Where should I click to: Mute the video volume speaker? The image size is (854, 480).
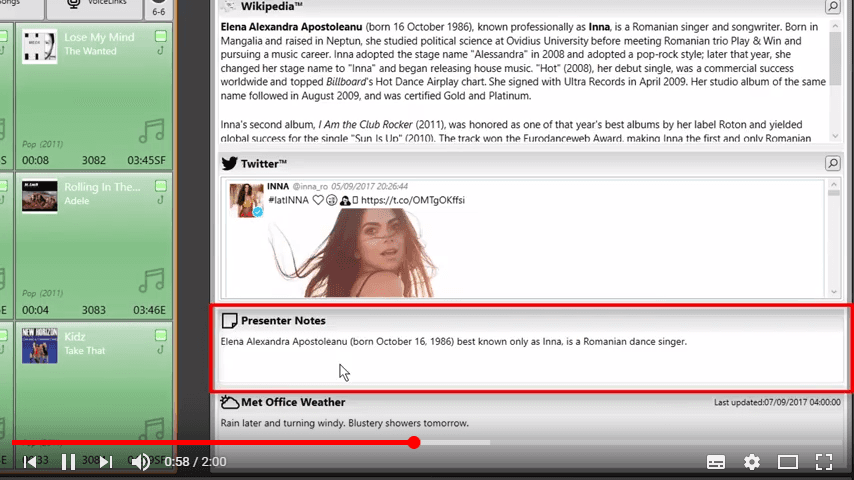pyautogui.click(x=140, y=462)
